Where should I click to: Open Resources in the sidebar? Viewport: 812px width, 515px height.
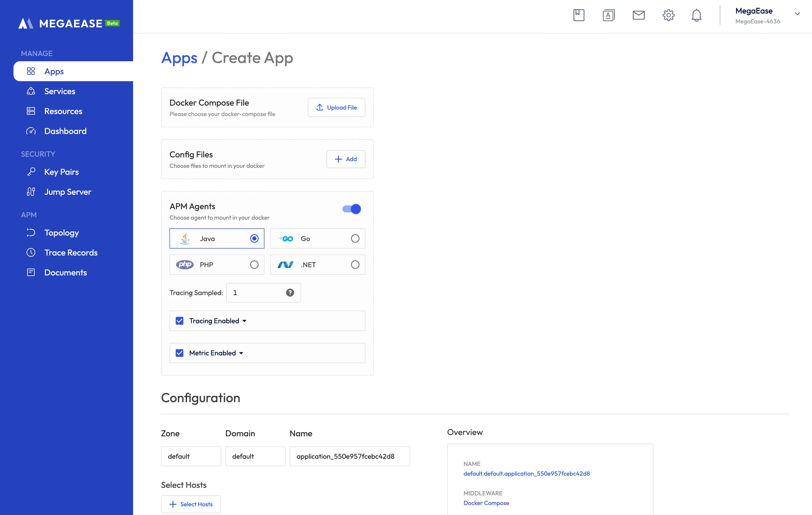point(73,111)
